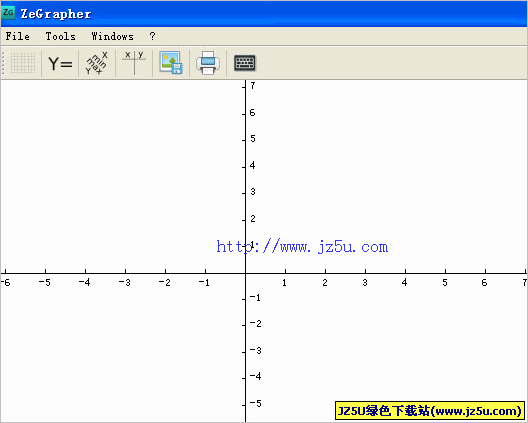Toggle the grid display icon
The width and height of the screenshot is (528, 423).
point(23,63)
